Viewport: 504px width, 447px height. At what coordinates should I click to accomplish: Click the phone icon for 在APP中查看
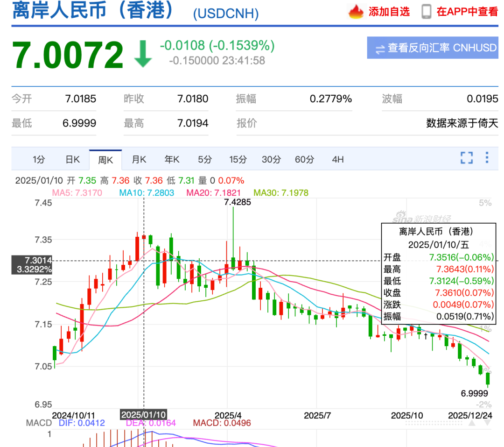426,12
